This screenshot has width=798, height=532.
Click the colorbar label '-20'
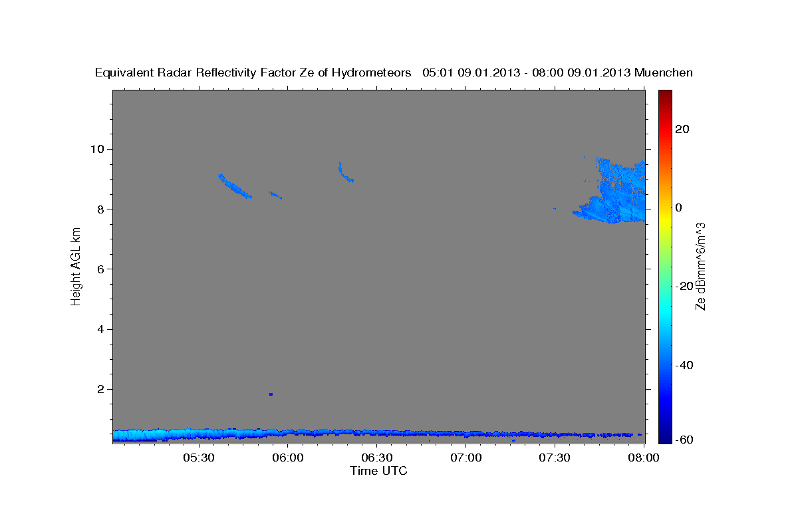(x=684, y=286)
